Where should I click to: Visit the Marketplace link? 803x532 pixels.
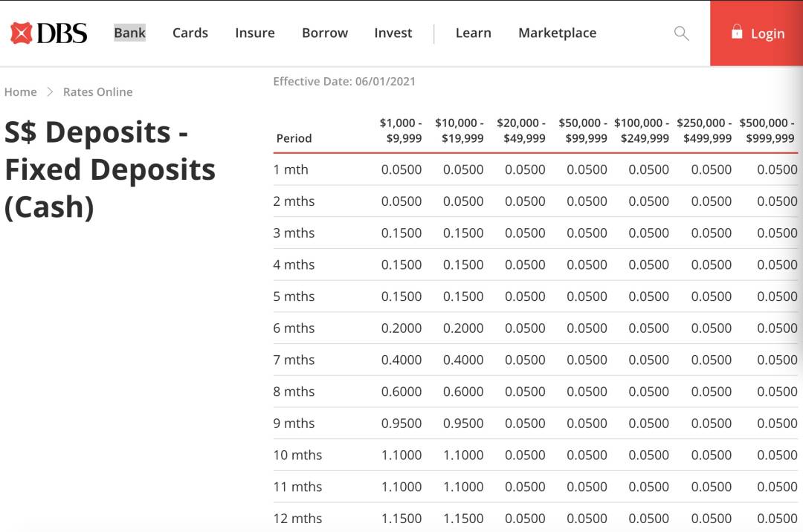(557, 33)
